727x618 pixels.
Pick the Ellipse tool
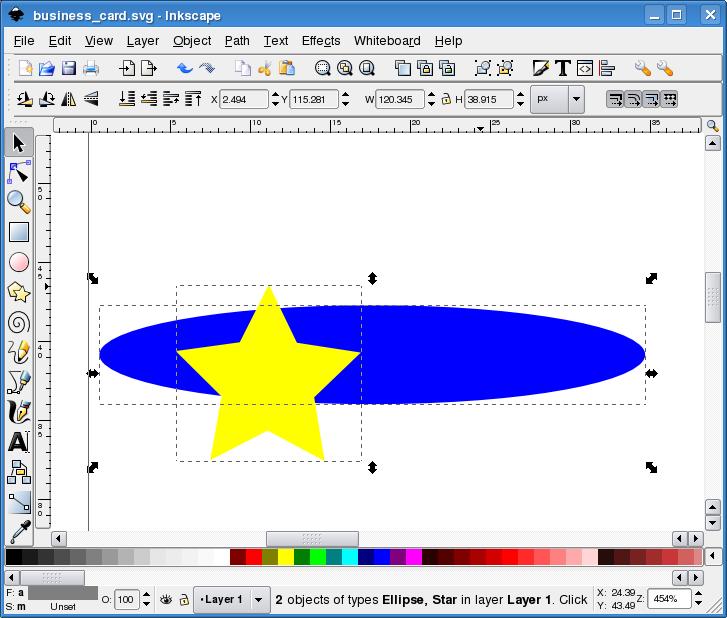[x=18, y=262]
